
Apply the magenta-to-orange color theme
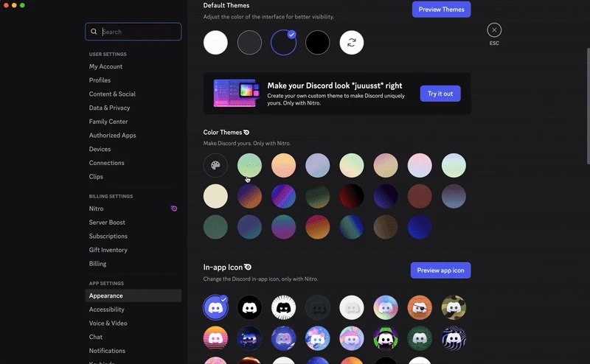[x=318, y=227]
